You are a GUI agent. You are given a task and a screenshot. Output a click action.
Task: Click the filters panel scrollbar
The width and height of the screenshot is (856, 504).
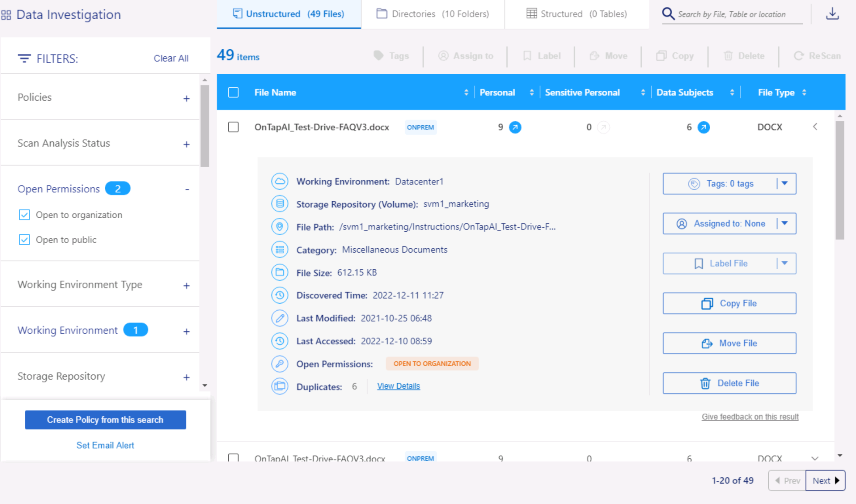pyautogui.click(x=205, y=127)
